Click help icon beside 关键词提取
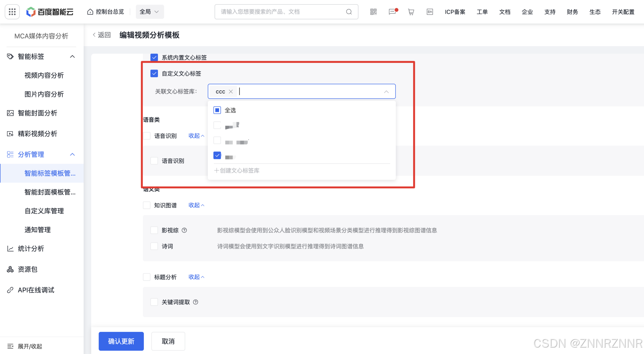The image size is (644, 354). (196, 302)
